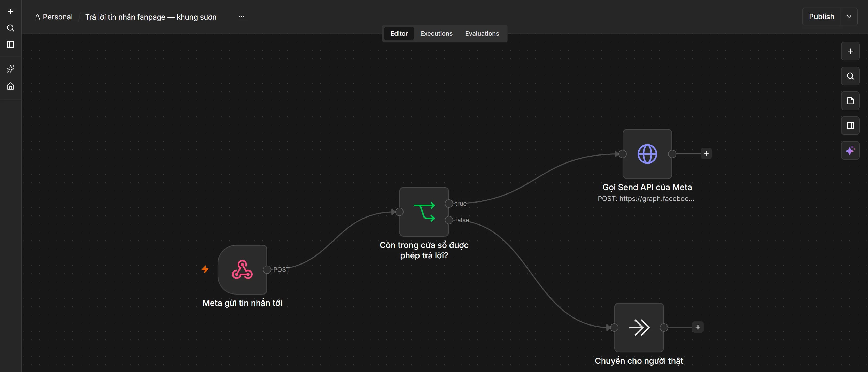Open the webhook node "Meta gửi tin nhắn tới"
868x372 pixels.
(x=242, y=269)
